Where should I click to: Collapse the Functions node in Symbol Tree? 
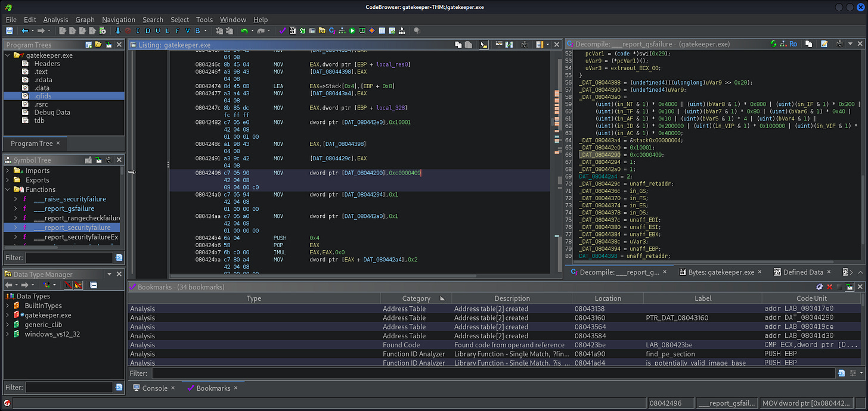coord(8,189)
